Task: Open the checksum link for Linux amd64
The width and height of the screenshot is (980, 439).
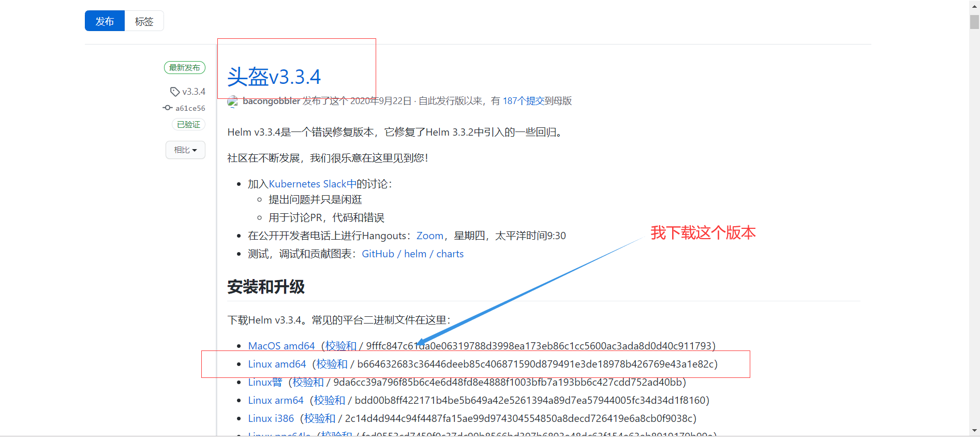Action: click(332, 364)
